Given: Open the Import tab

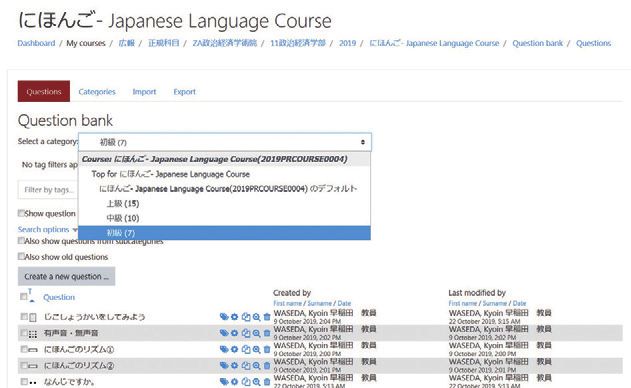Looking at the screenshot, I should pos(144,92).
